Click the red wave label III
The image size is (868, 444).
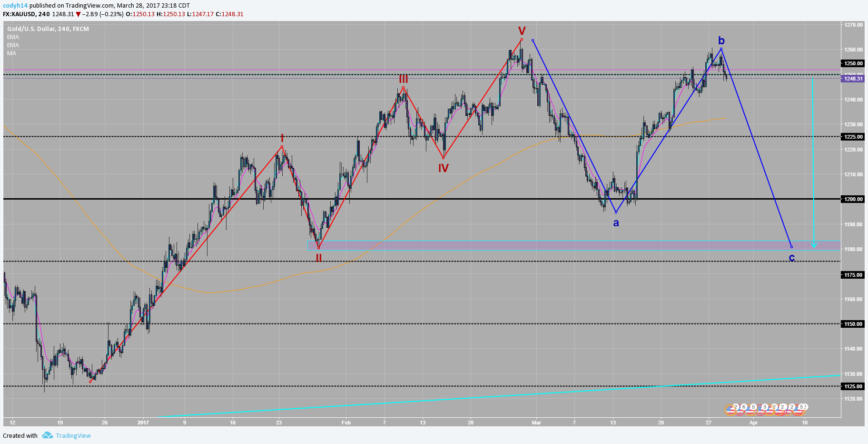(403, 79)
